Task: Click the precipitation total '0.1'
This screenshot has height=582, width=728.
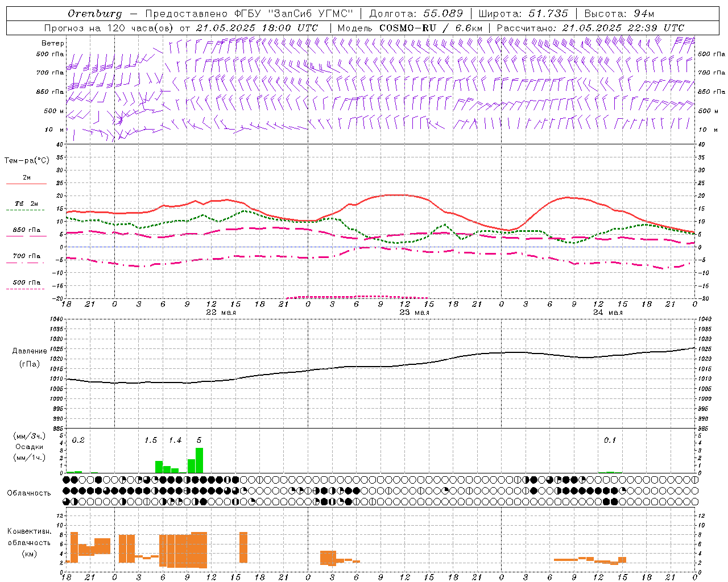Action: 610,440
